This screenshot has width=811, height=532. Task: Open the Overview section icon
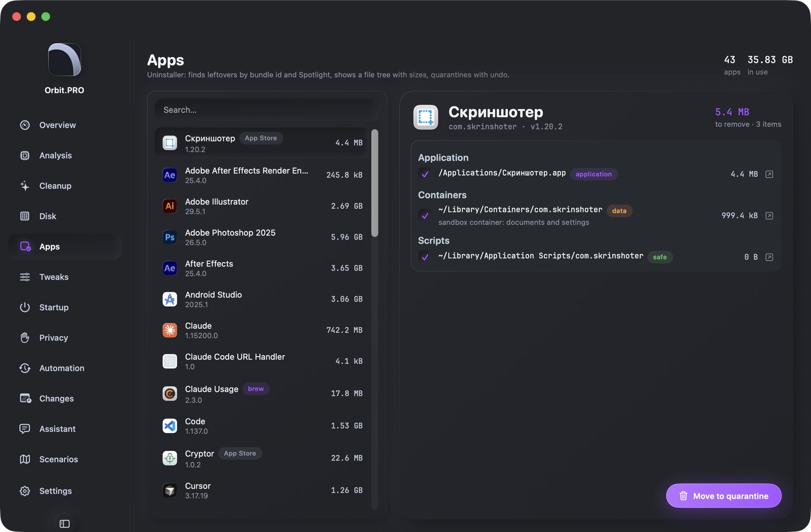25,125
